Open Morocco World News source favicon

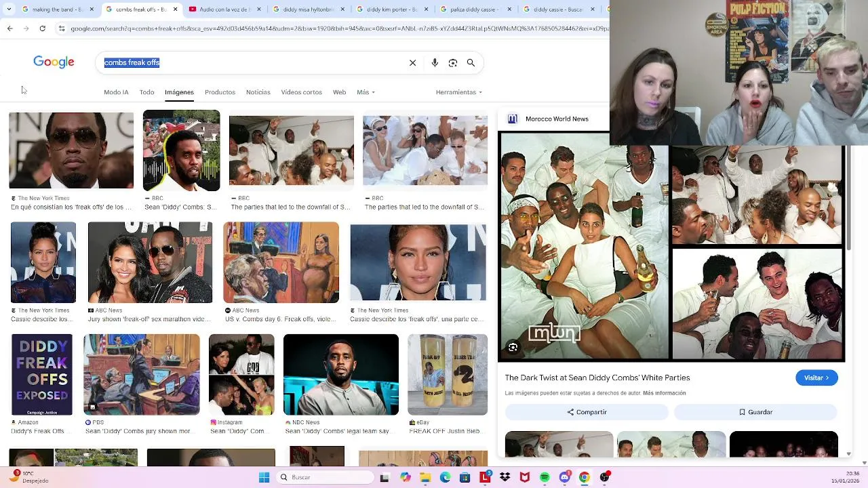513,119
